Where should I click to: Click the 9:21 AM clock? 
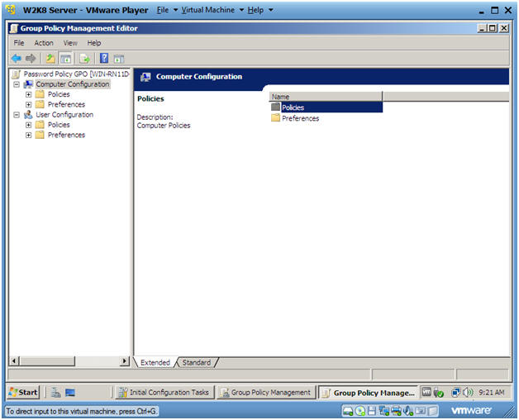(x=491, y=393)
